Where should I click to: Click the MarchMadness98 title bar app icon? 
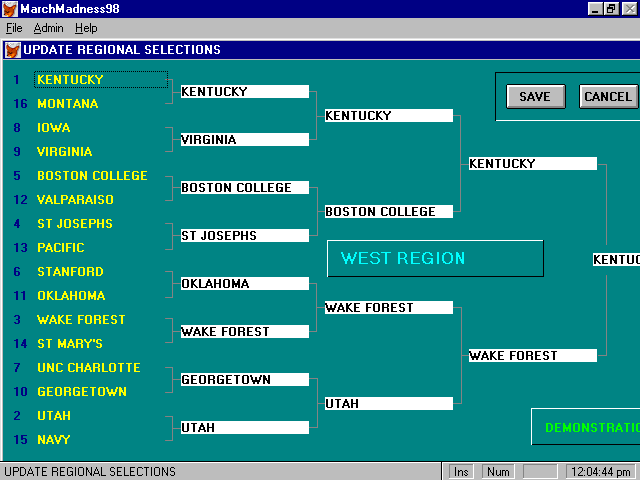pos(10,9)
